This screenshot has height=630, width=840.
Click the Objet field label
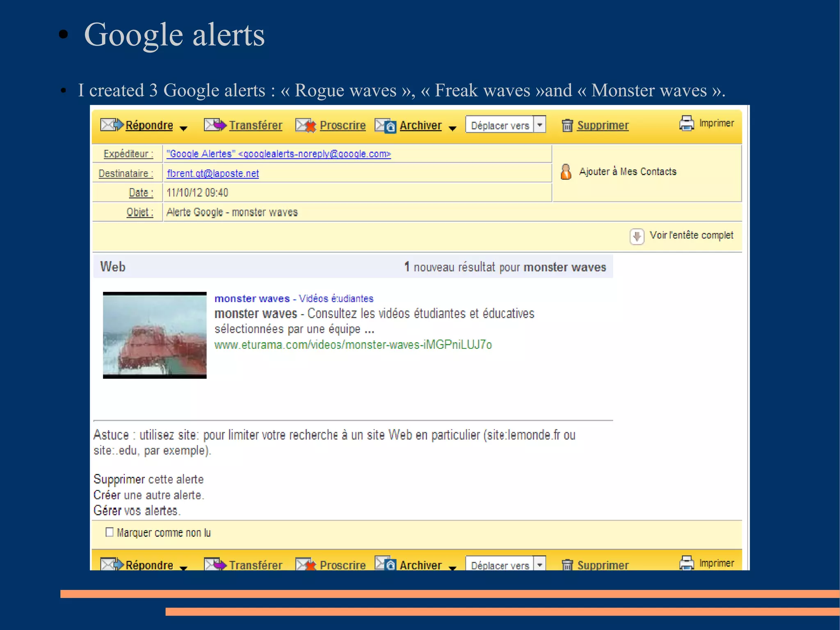point(140,212)
